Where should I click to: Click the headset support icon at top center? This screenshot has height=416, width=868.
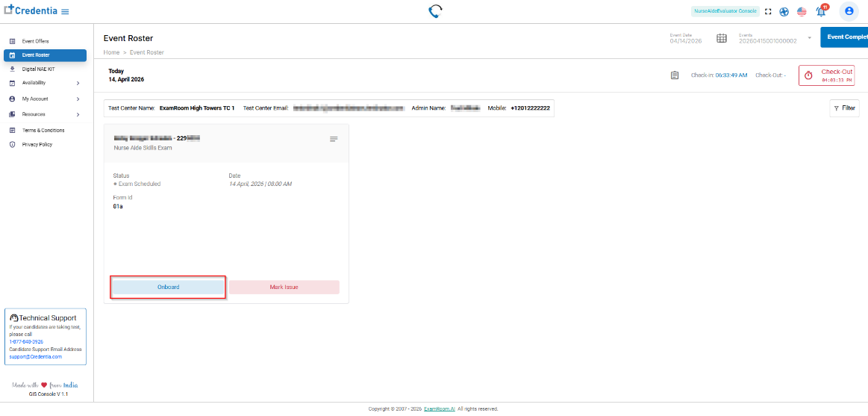point(436,12)
